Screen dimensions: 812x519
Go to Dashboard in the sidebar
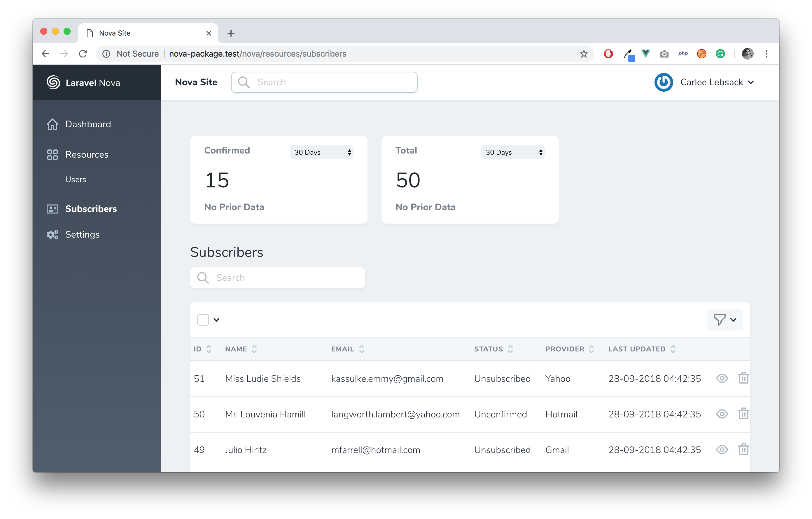tap(88, 124)
